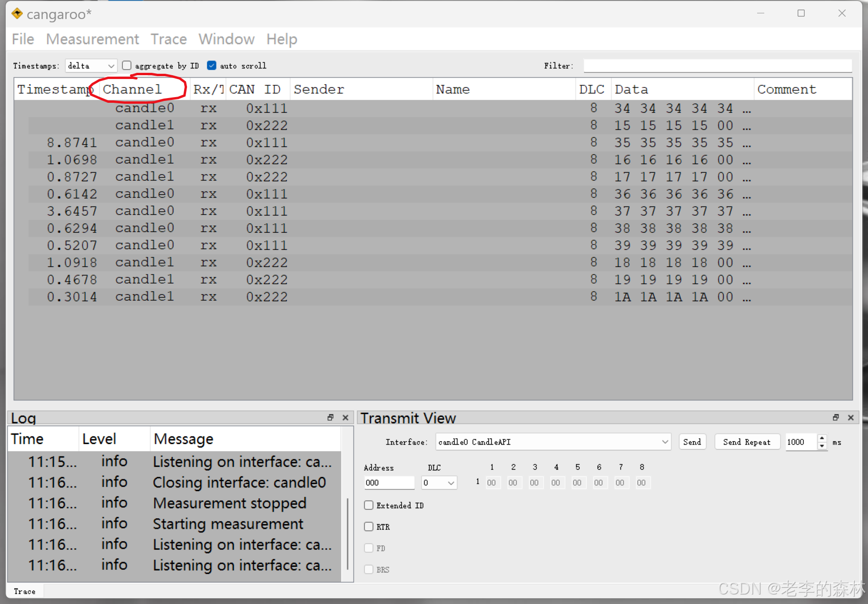Click data cell '34 34 34 34 34'
The height and width of the screenshot is (604, 868).
point(682,108)
